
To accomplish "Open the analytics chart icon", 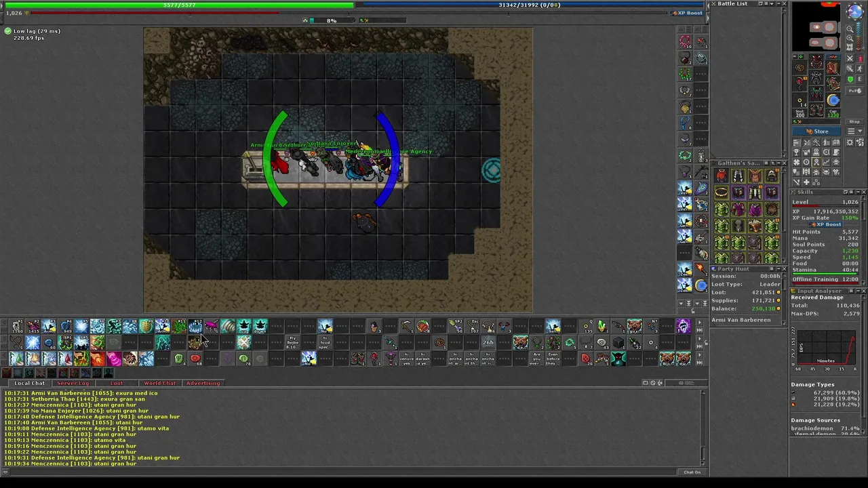I will coord(826,161).
